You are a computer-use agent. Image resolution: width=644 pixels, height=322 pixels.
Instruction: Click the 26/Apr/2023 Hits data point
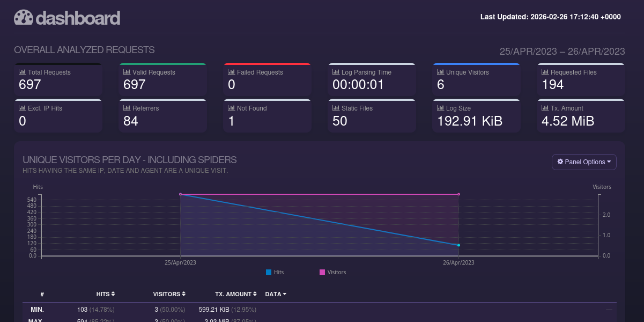(x=459, y=245)
